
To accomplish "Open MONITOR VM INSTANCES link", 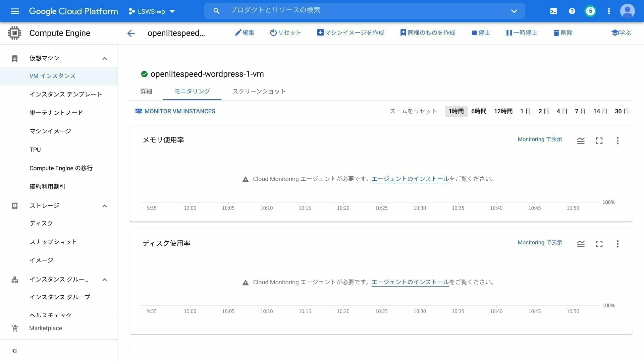I will [175, 111].
